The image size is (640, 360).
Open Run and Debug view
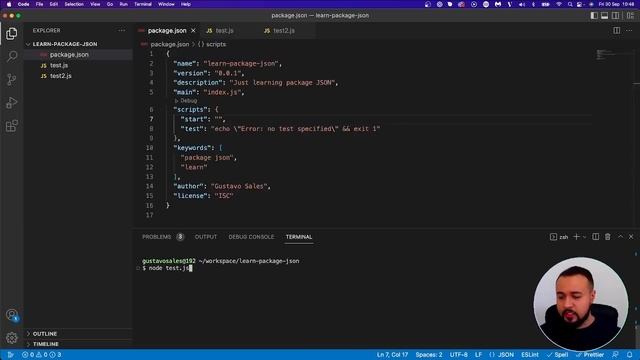tap(11, 102)
